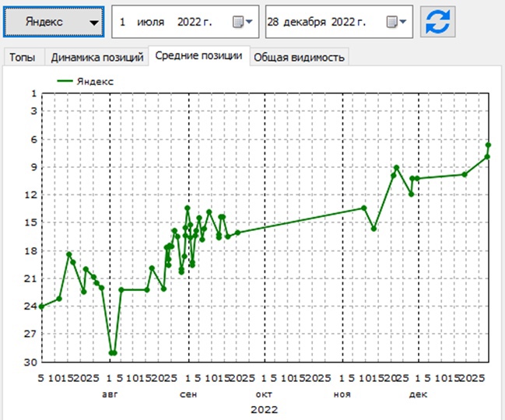505x420 pixels.
Task: Select year 2022 in the start date
Action: click(195, 22)
